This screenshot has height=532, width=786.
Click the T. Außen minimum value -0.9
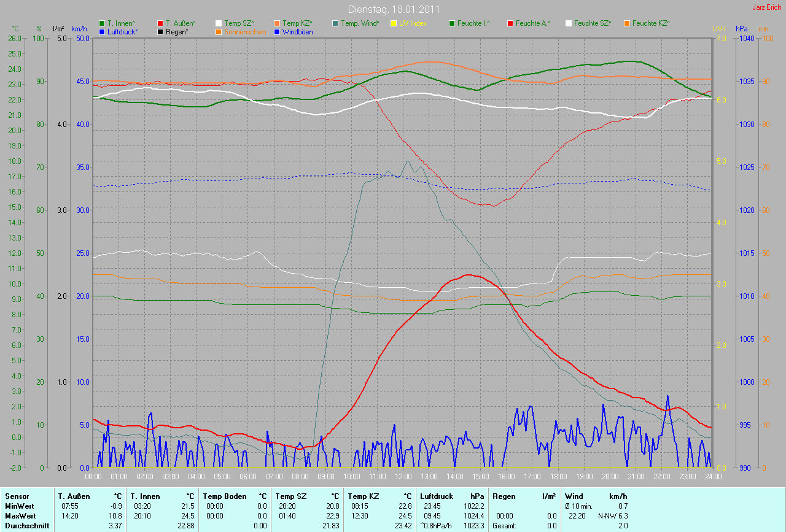(115, 506)
